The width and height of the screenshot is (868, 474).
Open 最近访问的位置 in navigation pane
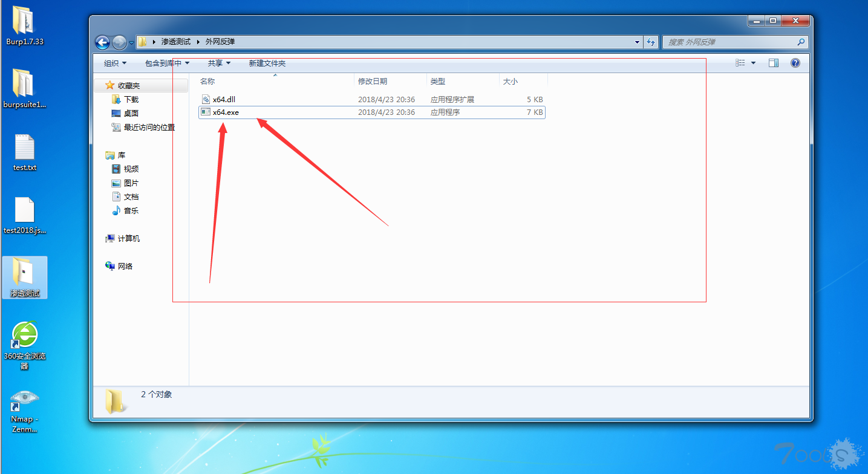click(x=149, y=127)
